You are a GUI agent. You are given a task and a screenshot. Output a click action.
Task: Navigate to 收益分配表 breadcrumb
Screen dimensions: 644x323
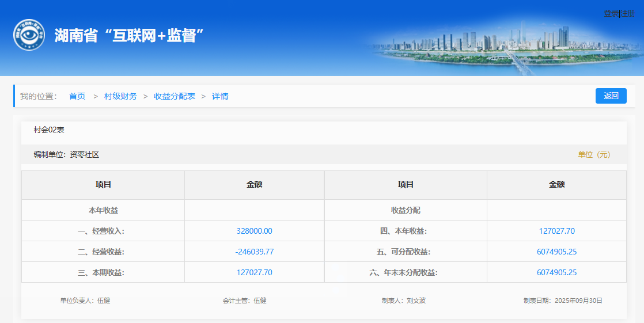(x=174, y=96)
